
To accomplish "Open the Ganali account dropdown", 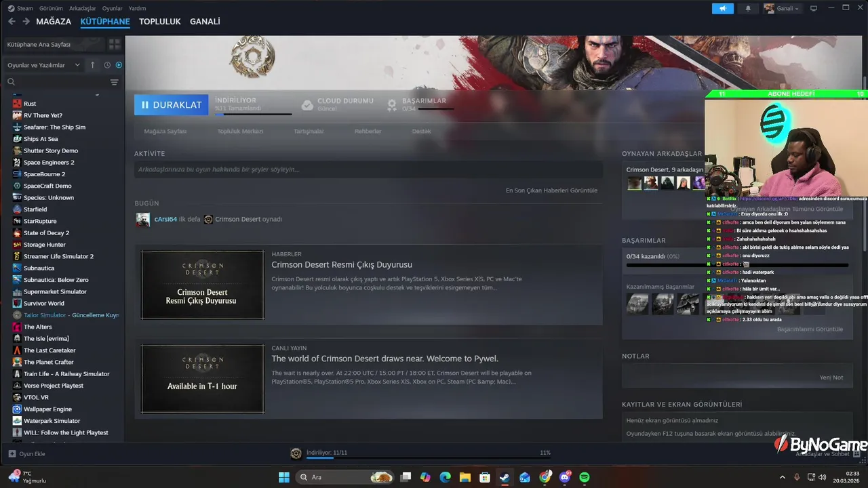I will [782, 8].
